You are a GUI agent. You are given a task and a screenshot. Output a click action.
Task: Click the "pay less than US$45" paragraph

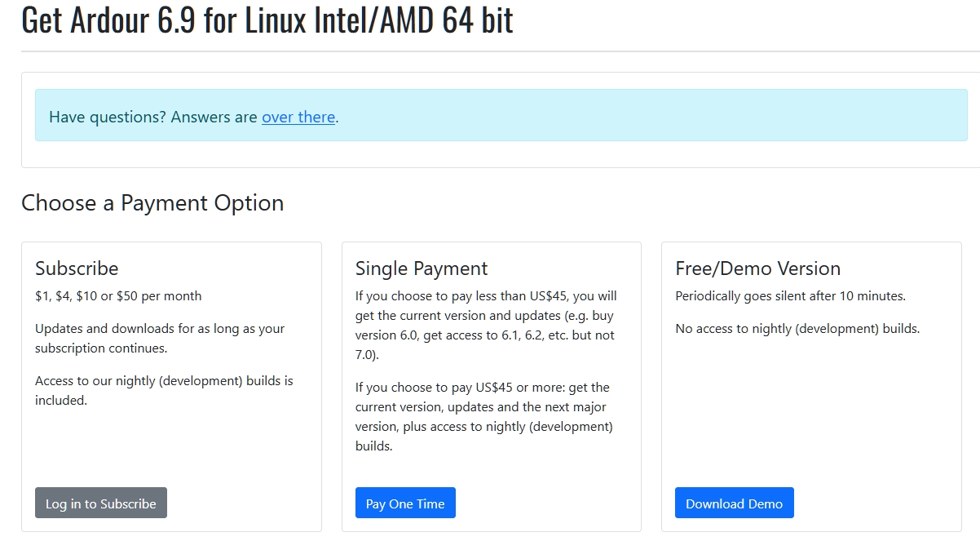click(486, 325)
